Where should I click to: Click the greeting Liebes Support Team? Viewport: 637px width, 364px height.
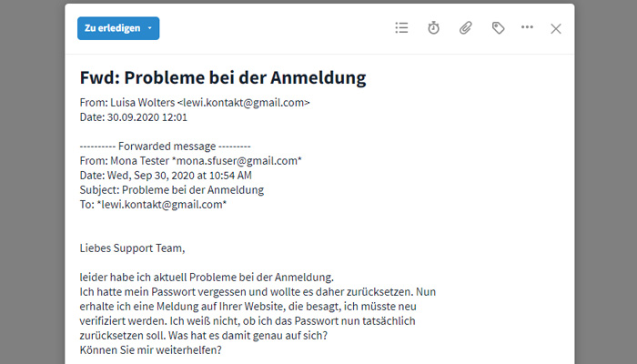[132, 248]
